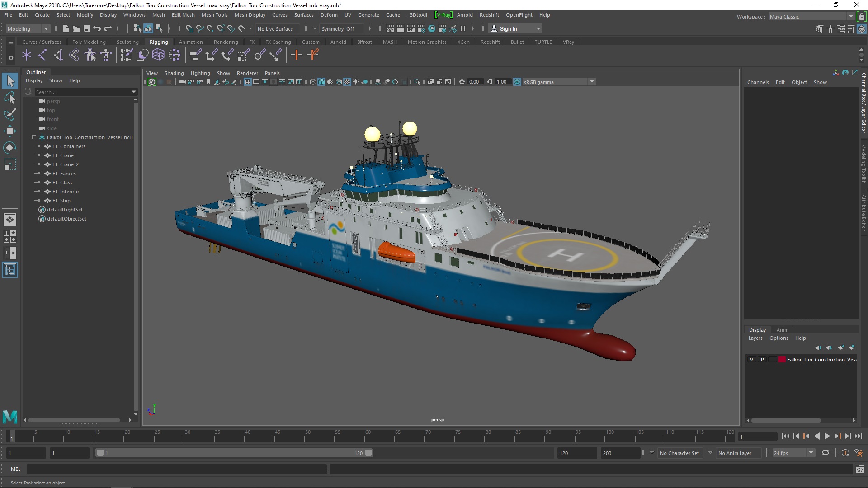Activate the Lasso select tool
The height and width of the screenshot is (488, 868).
[10, 98]
